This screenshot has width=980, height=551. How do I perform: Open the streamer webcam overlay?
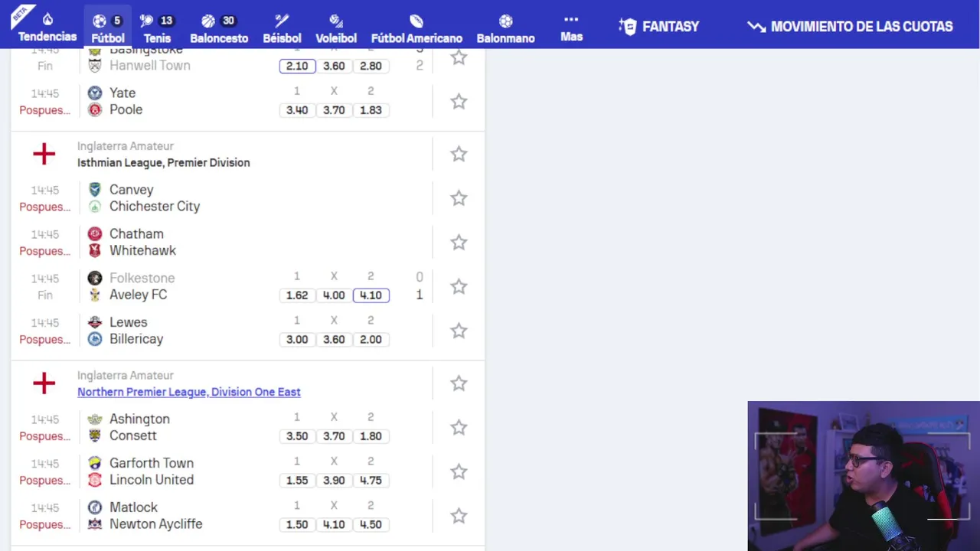864,476
